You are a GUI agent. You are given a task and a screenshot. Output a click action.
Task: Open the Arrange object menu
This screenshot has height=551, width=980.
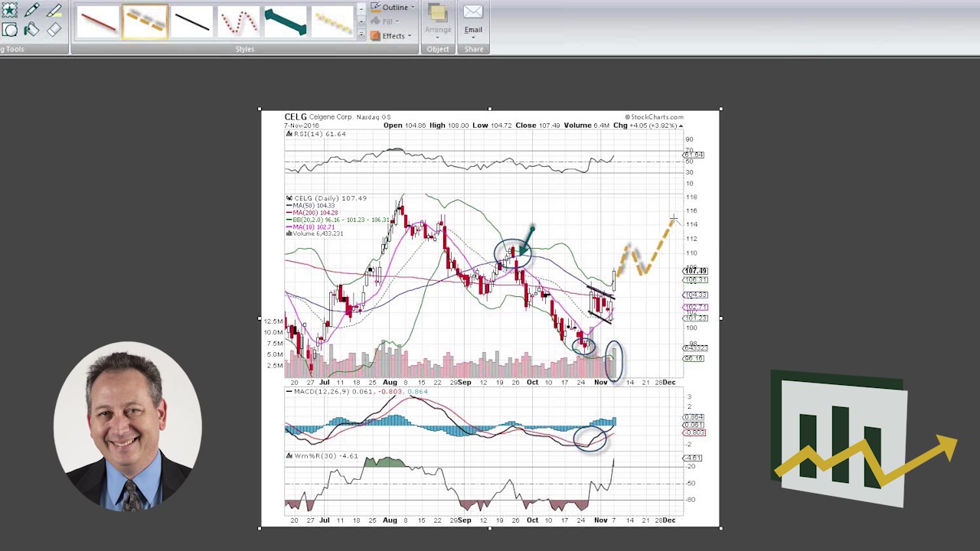pos(438,21)
